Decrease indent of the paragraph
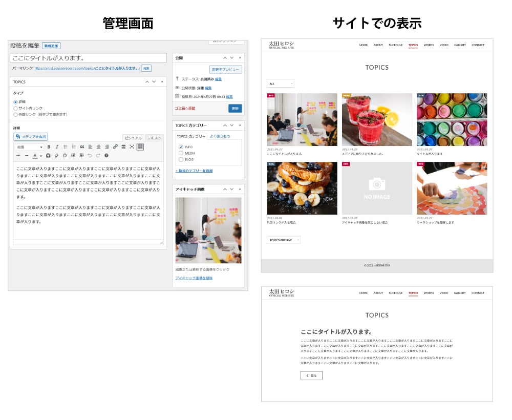The image size is (512, 420). tap(73, 156)
